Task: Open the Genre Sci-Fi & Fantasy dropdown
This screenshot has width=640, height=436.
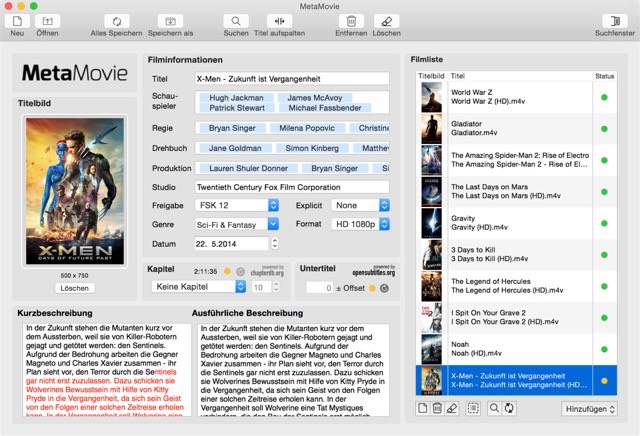Action: tap(237, 224)
